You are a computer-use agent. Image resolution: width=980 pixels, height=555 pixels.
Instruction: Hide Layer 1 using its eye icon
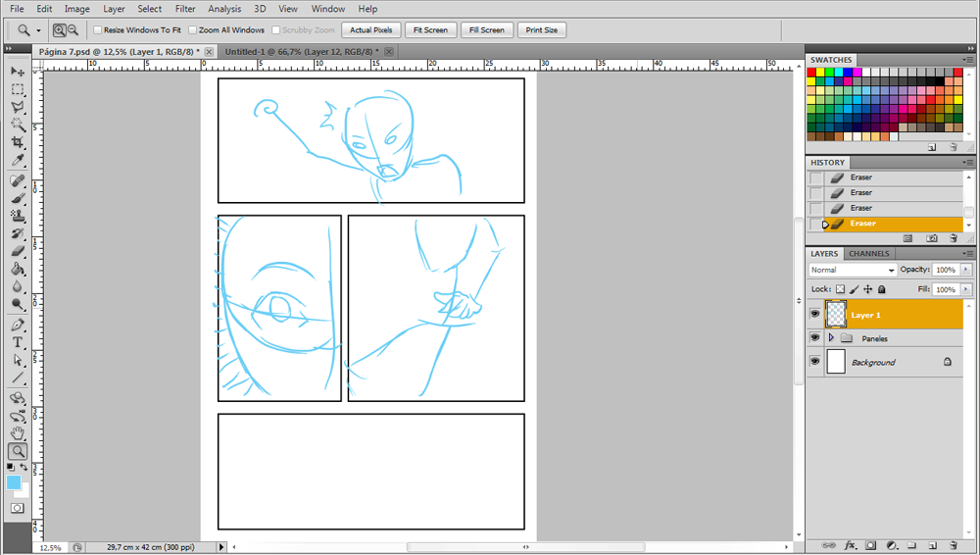coord(814,315)
